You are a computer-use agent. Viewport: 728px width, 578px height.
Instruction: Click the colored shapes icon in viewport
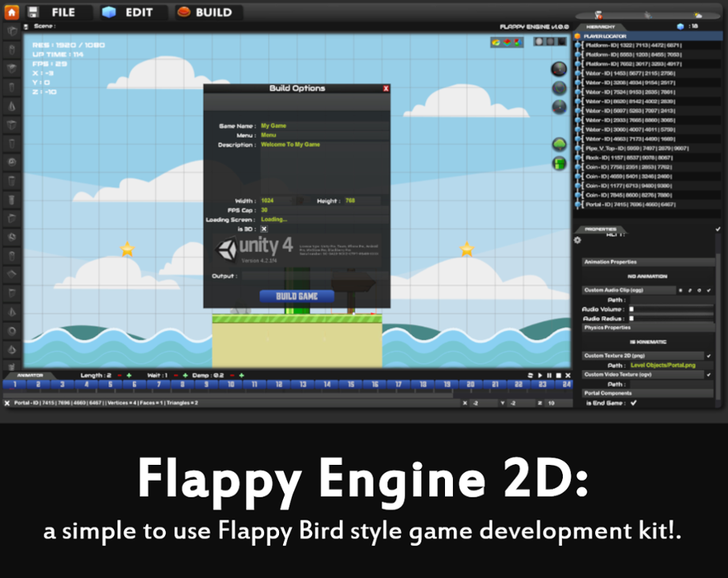click(x=517, y=42)
